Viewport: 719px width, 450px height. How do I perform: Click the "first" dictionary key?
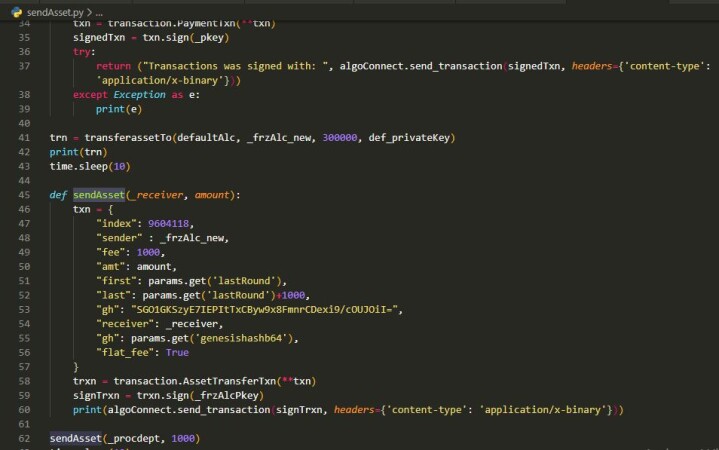[x=116, y=281]
